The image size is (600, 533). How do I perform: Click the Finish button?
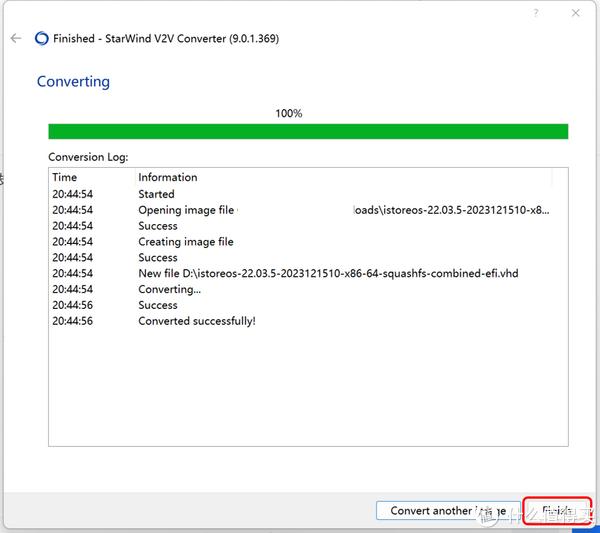pos(557,510)
